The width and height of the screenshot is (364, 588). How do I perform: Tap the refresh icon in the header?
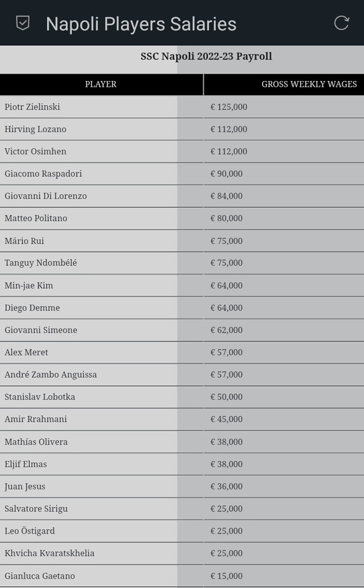tap(342, 23)
